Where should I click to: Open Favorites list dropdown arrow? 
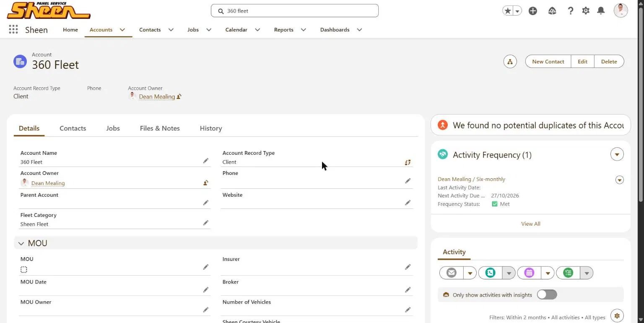[x=518, y=11]
